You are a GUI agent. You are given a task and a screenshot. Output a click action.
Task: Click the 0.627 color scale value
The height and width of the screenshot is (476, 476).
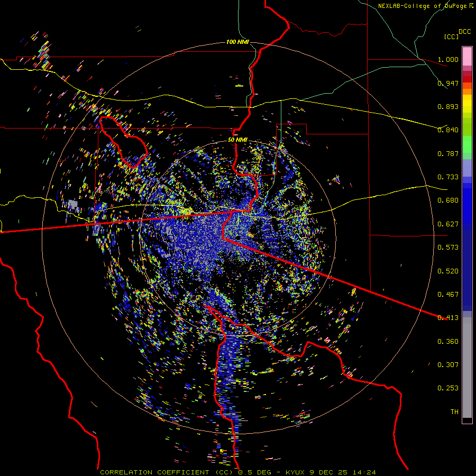tap(448, 224)
